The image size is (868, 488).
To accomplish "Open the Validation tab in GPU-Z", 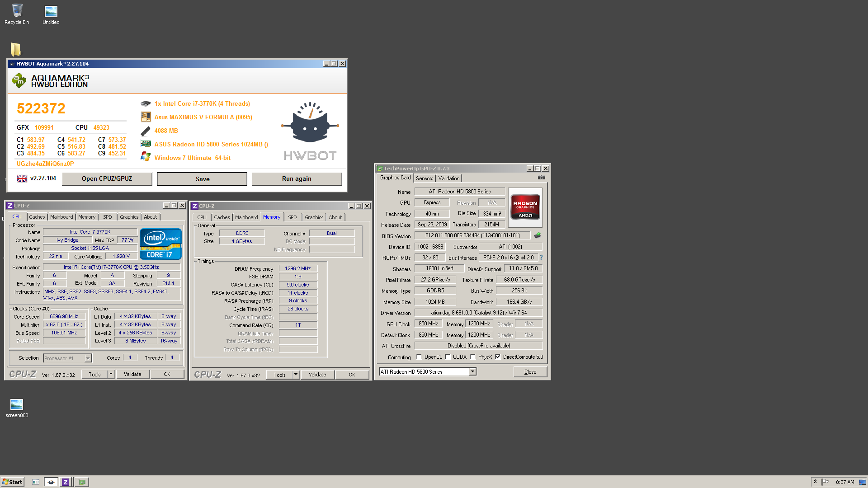I will click(x=449, y=178).
